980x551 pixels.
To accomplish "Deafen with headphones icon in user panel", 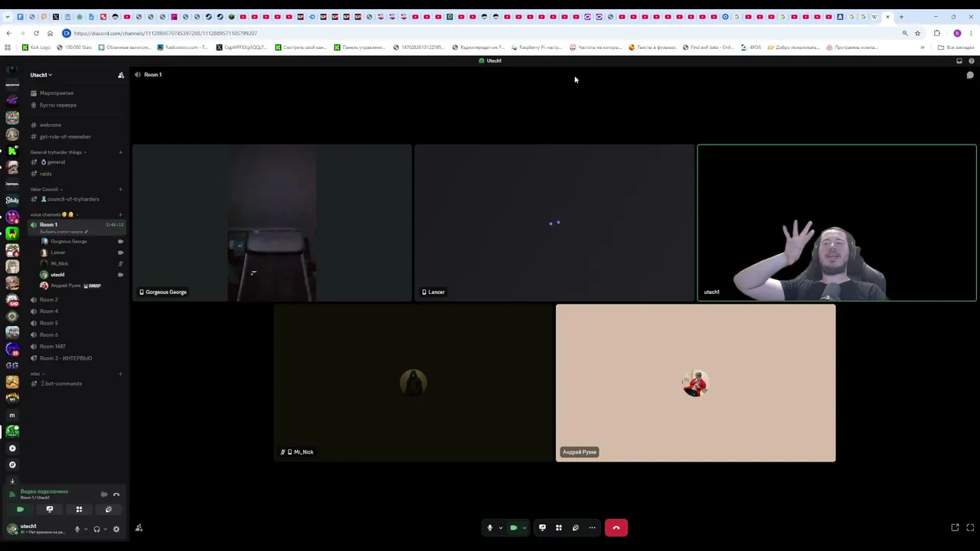I will point(96,529).
